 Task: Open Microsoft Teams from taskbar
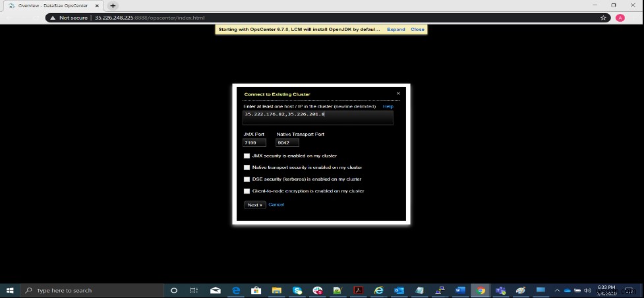click(501, 290)
